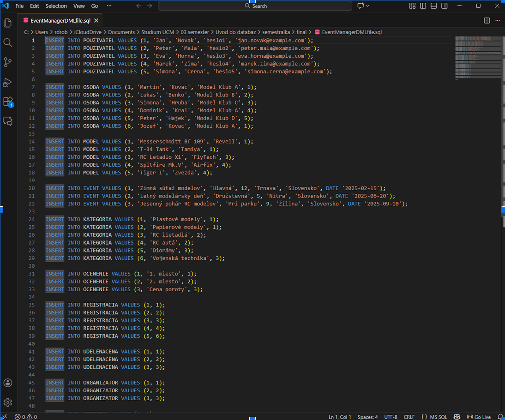Screen dimensions: 505x420
Task: Split the editor to the right
Action: coord(487,21)
